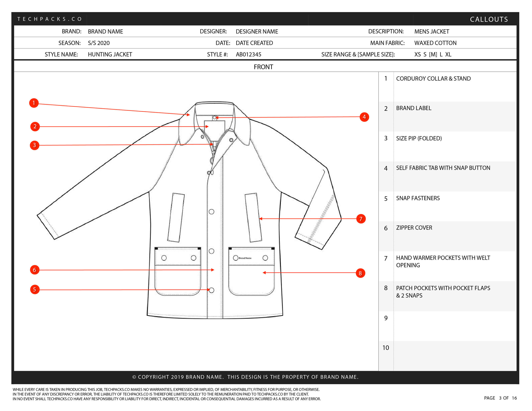532x411 pixels.
Task: Click red callout marker number 4
Action: pyautogui.click(x=364, y=117)
